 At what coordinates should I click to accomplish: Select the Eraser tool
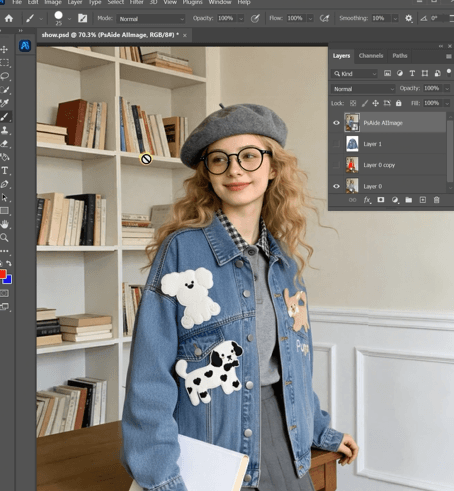coord(5,144)
